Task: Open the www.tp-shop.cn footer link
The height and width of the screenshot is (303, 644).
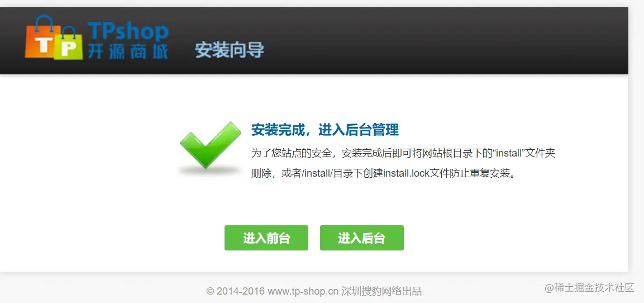Action: (x=303, y=291)
